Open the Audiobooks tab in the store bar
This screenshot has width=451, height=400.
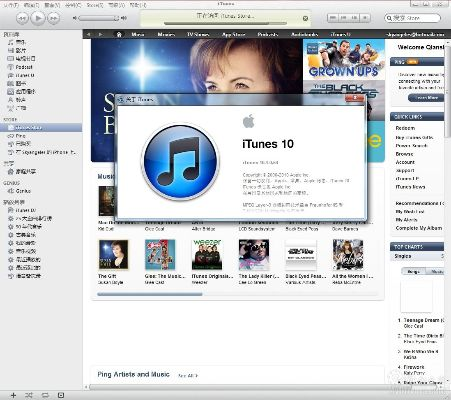coord(304,34)
